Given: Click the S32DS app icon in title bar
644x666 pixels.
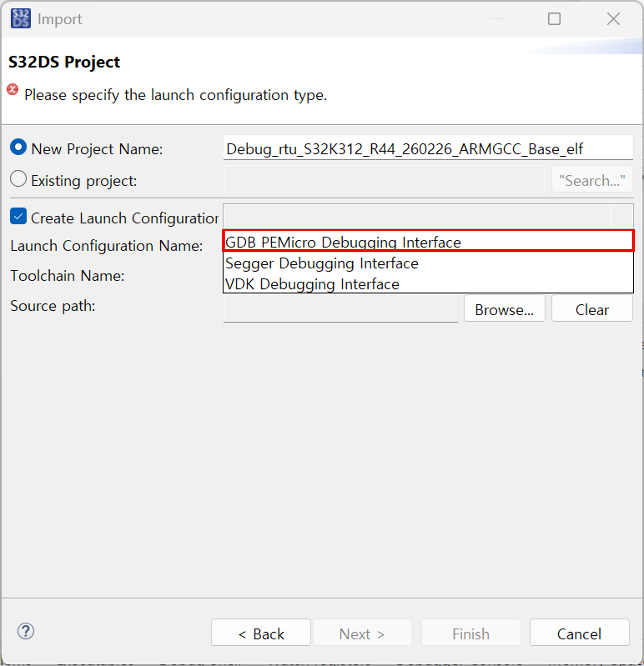Looking at the screenshot, I should pos(21,19).
